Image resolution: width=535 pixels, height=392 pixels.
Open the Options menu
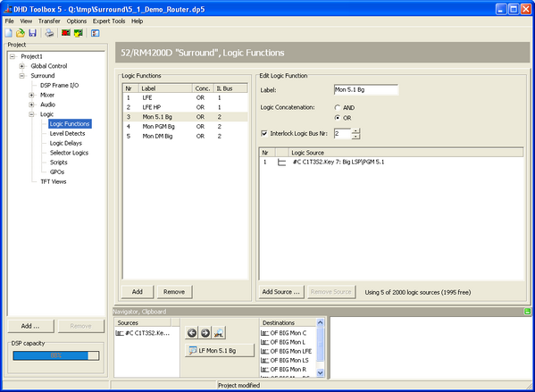tap(77, 21)
